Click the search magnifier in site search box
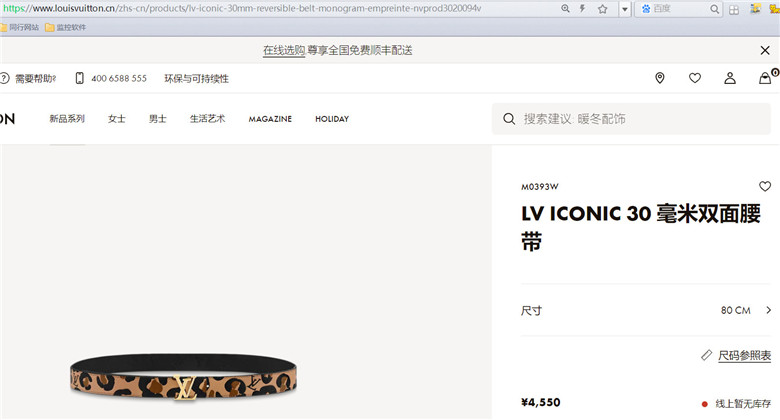Image resolution: width=780 pixels, height=420 pixels. pyautogui.click(x=509, y=119)
